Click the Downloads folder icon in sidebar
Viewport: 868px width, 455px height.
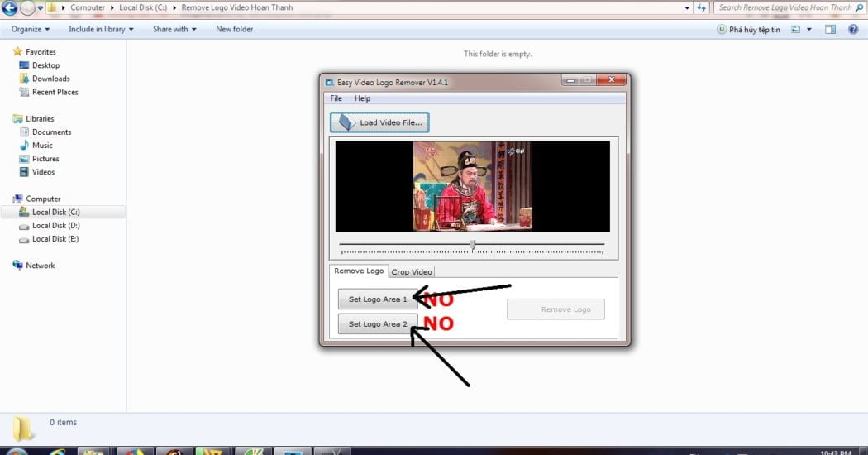[24, 79]
